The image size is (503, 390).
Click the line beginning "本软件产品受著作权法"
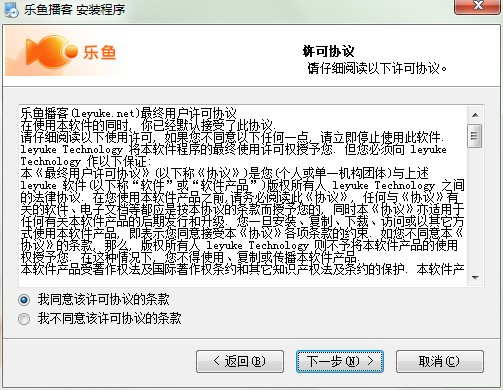pos(242,269)
